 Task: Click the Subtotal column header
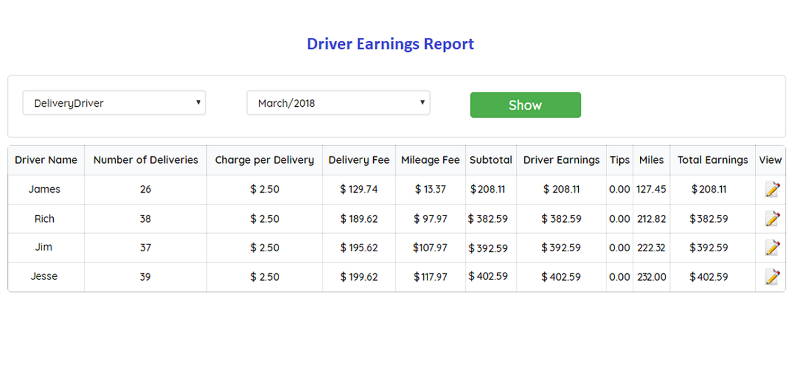point(491,160)
